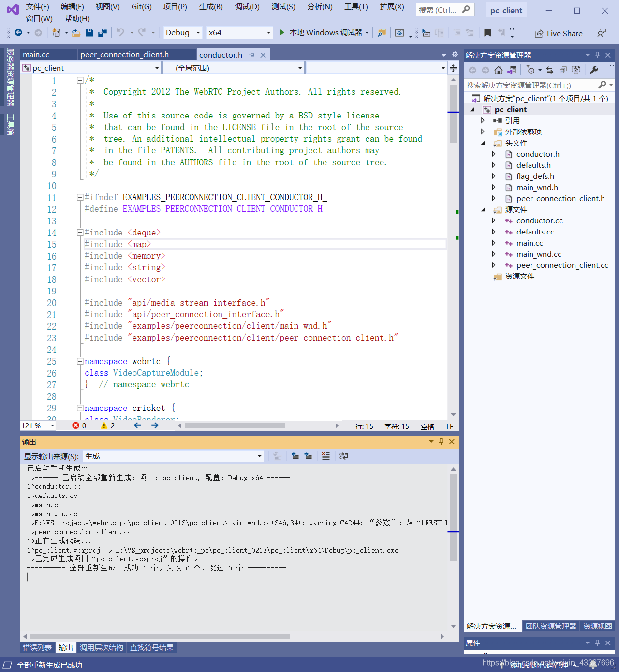Clear all output in the 输出 panel
This screenshot has width=619, height=672.
tap(326, 456)
